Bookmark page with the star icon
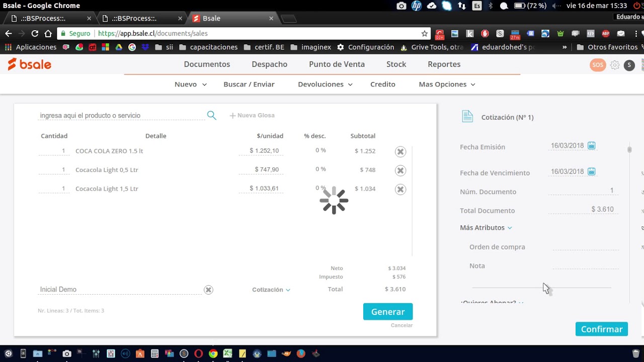644x362 pixels. click(x=425, y=34)
